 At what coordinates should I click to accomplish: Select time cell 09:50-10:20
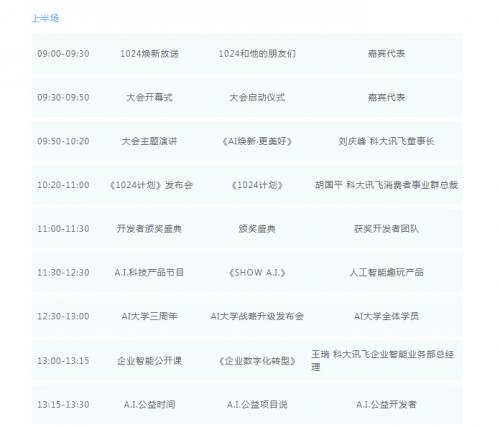pyautogui.click(x=63, y=141)
